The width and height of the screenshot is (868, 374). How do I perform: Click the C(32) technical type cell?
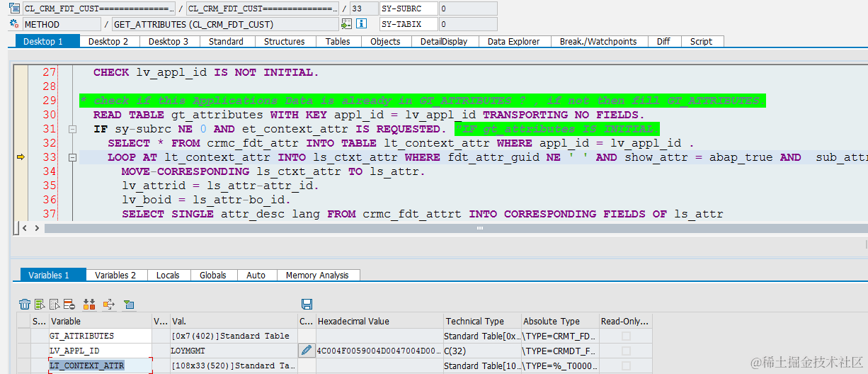(481, 351)
